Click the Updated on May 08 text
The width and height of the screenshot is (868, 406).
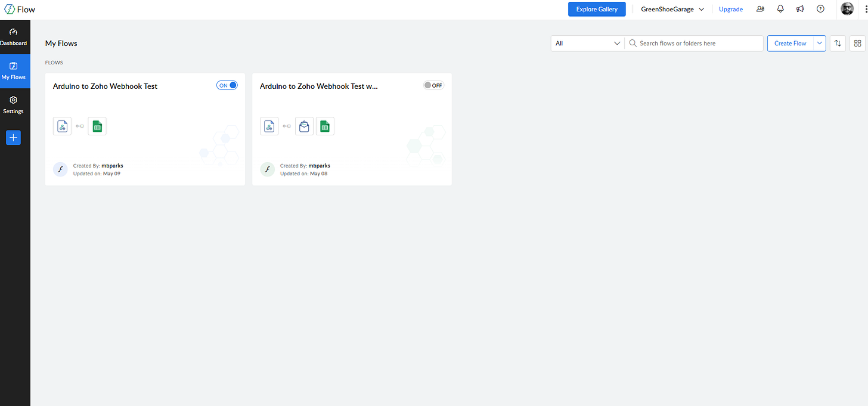pos(304,173)
